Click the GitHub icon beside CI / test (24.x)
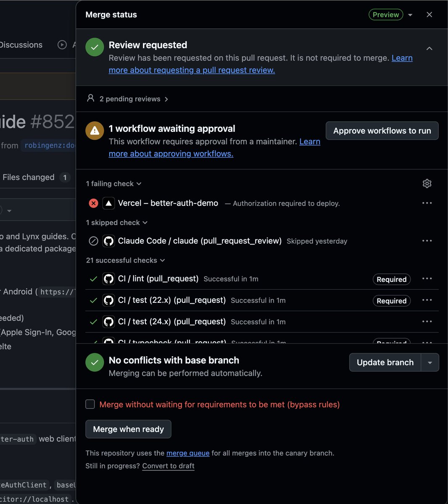This screenshot has width=448, height=504. click(108, 322)
